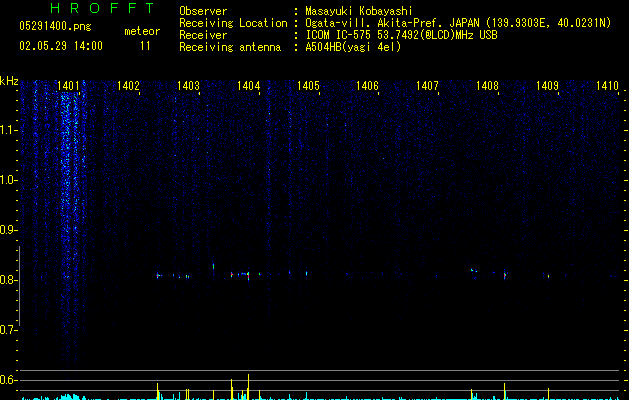
Task: Click the 0.9 kHz frequency label
Action: (9, 230)
